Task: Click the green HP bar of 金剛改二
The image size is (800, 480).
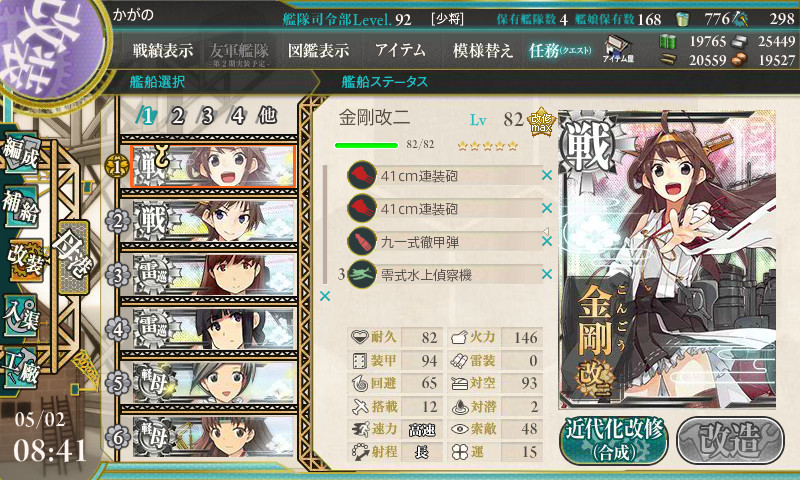Action: [366, 145]
